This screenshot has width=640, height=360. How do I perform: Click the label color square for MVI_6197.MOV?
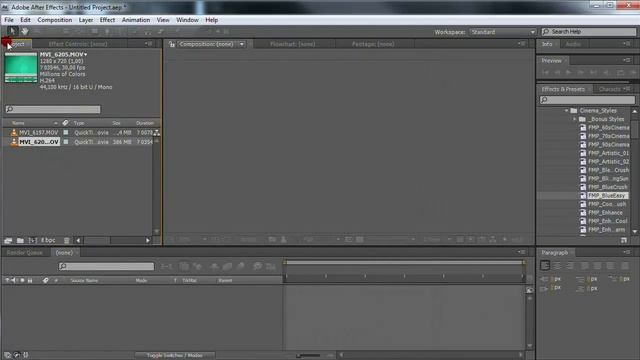point(66,132)
